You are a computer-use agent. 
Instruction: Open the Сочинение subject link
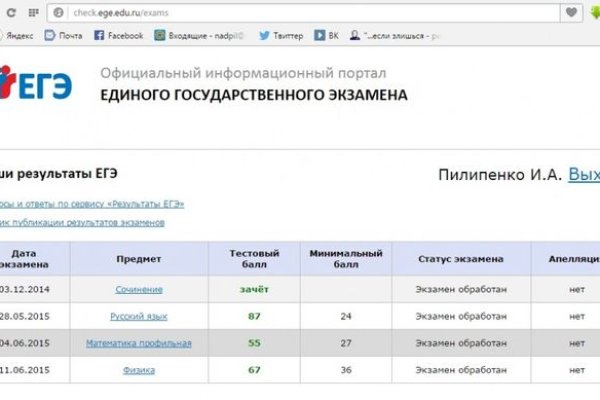[x=139, y=289]
